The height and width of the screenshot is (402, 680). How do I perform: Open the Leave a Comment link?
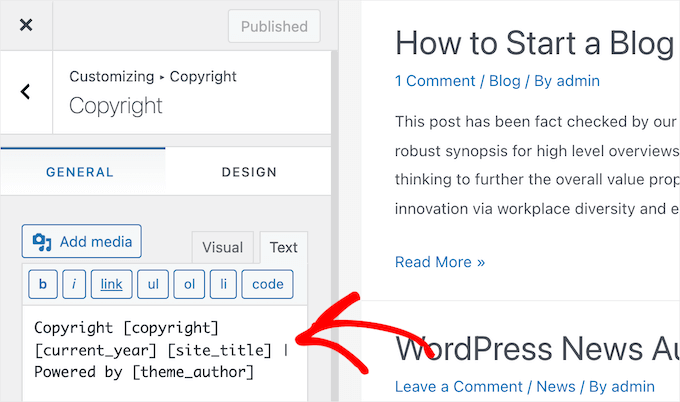click(457, 386)
